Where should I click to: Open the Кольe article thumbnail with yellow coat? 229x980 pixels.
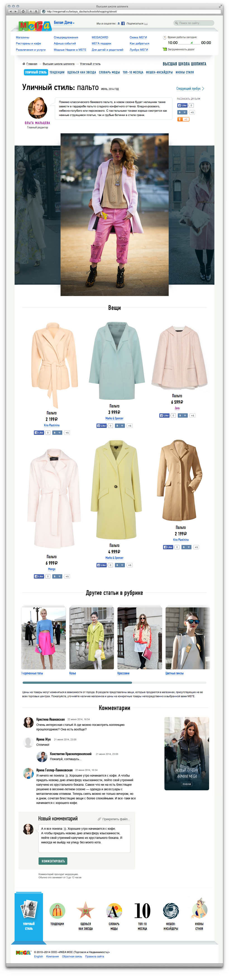[91, 638]
